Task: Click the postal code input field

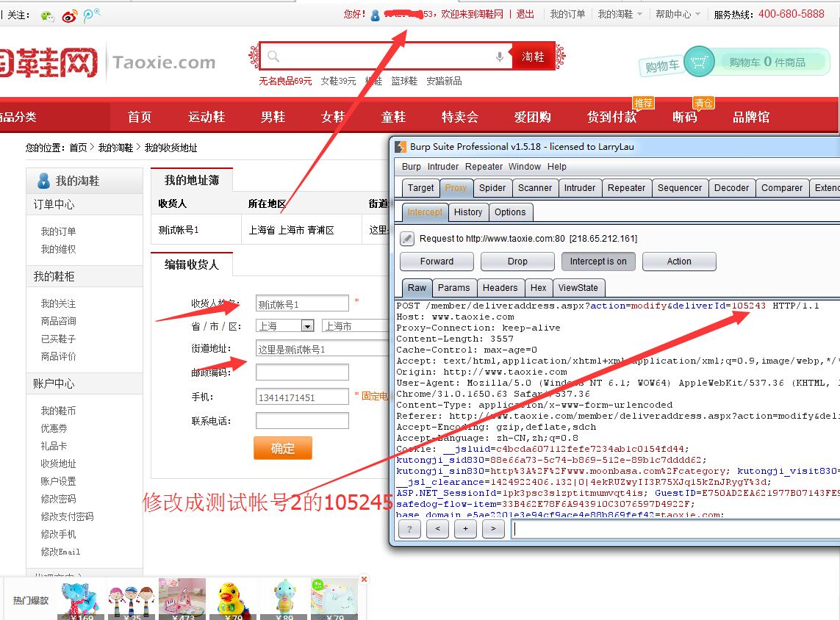Action: click(x=302, y=372)
